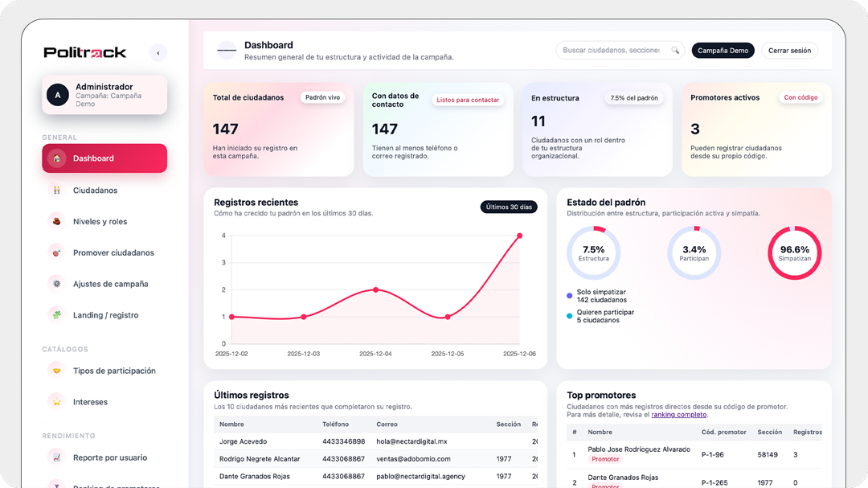Open Tipos de participación catalog
This screenshot has height=488, width=868.
coord(104,371)
